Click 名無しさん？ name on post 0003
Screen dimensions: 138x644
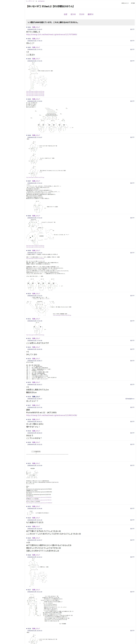click(x=36, y=47)
